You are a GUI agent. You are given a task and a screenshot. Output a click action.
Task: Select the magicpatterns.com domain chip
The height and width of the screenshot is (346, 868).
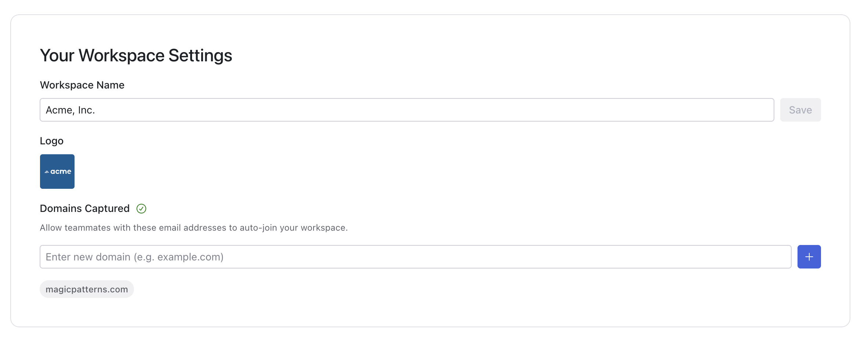tap(87, 289)
